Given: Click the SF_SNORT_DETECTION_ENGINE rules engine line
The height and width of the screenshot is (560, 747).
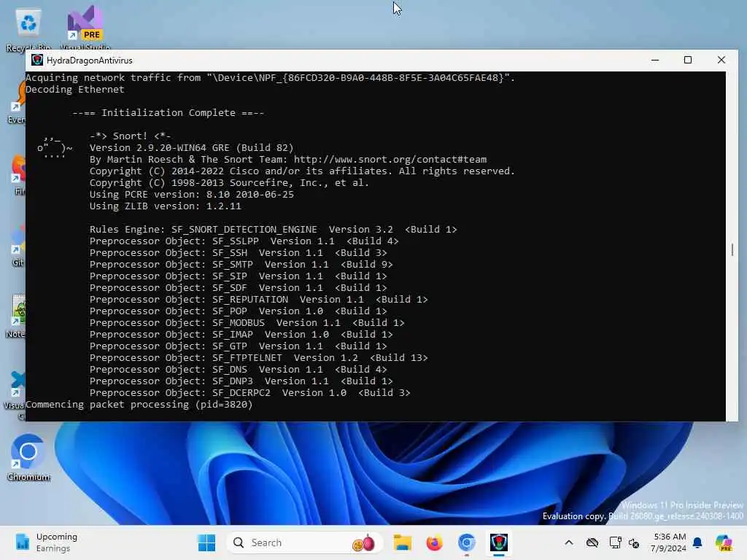Looking at the screenshot, I should [274, 230].
